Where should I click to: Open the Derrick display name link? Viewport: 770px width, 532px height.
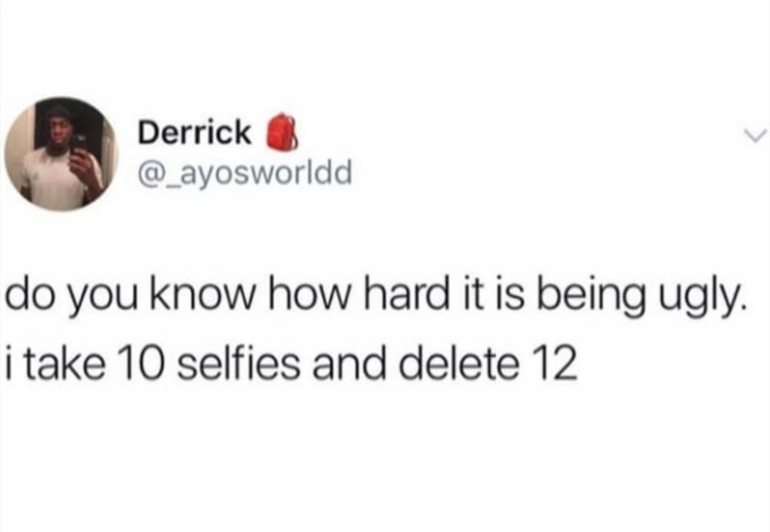[x=195, y=132]
